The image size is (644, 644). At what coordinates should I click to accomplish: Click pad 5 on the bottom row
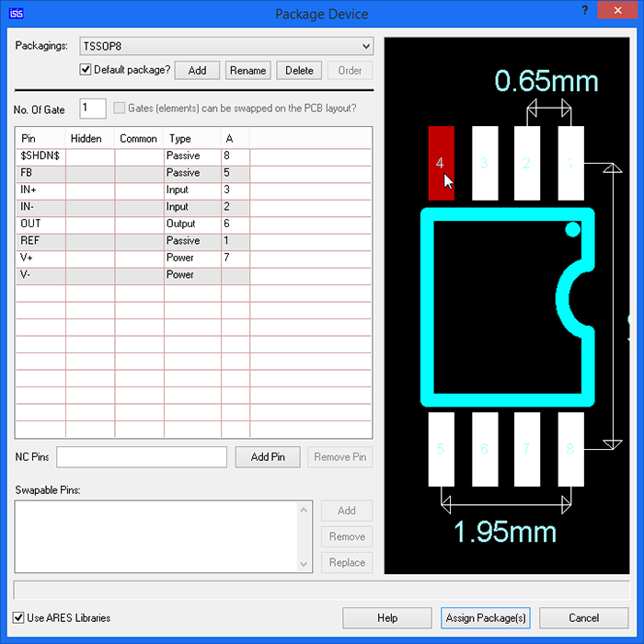pyautogui.click(x=441, y=449)
